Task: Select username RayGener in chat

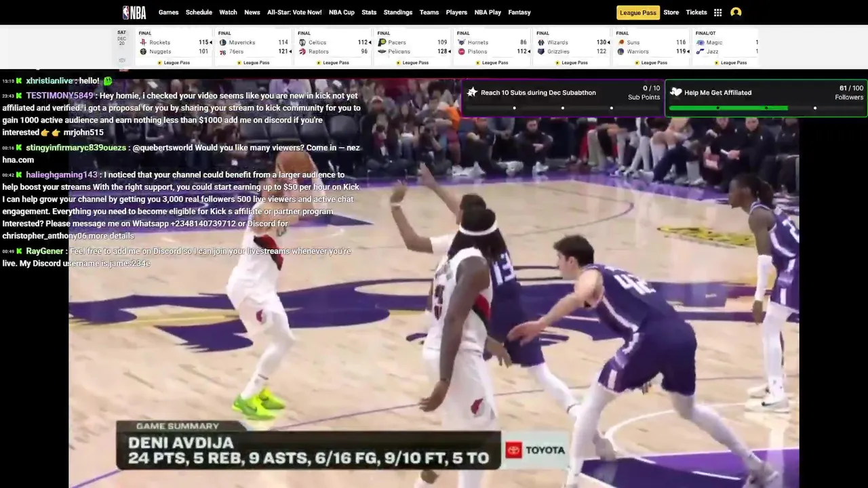Action: (45, 251)
